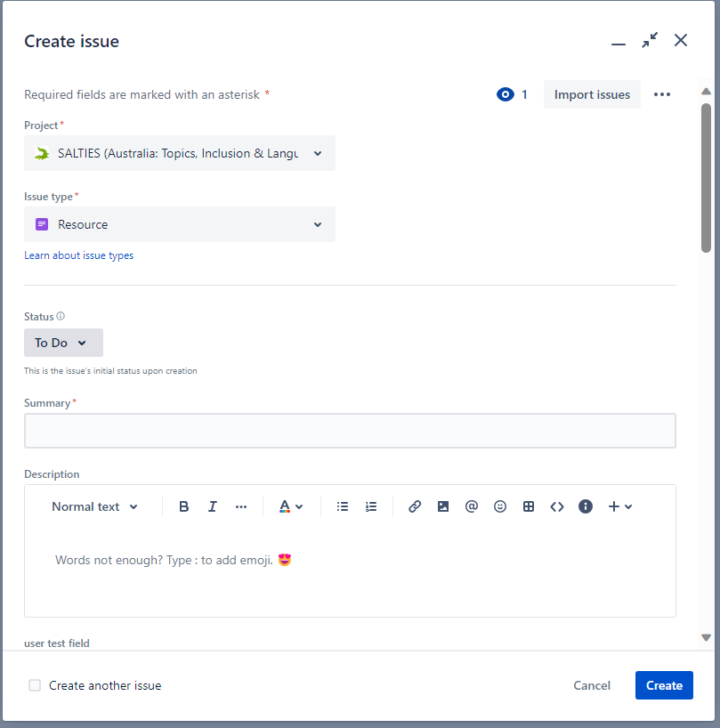Viewport: 720px width, 728px height.
Task: Mention someone with the @ icon
Action: tap(471, 506)
